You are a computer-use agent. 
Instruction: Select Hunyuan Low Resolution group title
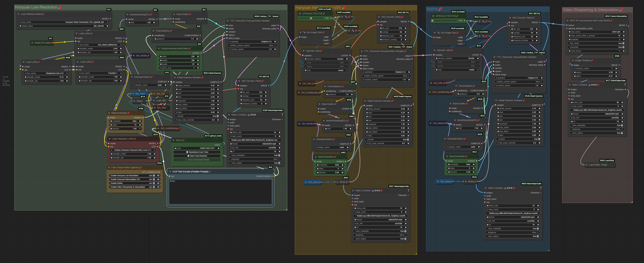coord(36,7)
